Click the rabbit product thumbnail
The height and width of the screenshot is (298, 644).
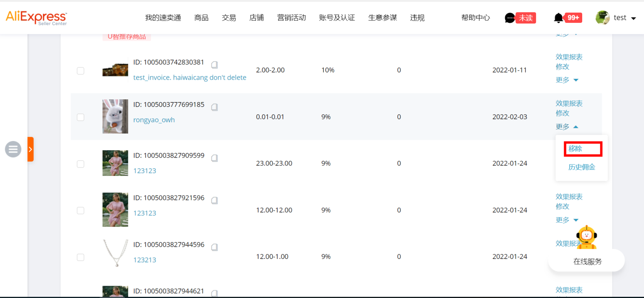pos(115,116)
